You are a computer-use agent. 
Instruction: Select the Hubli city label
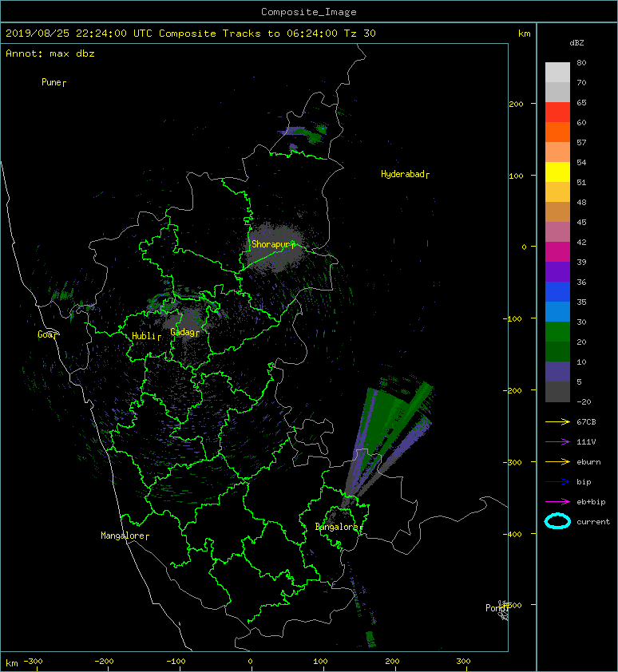[146, 336]
